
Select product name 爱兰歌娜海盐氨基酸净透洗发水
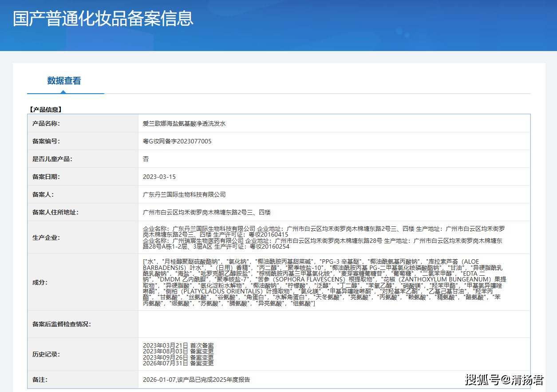[x=184, y=123]
